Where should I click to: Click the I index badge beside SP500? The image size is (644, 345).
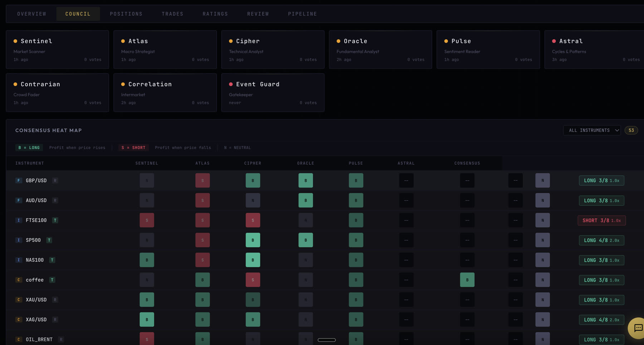[x=19, y=240]
